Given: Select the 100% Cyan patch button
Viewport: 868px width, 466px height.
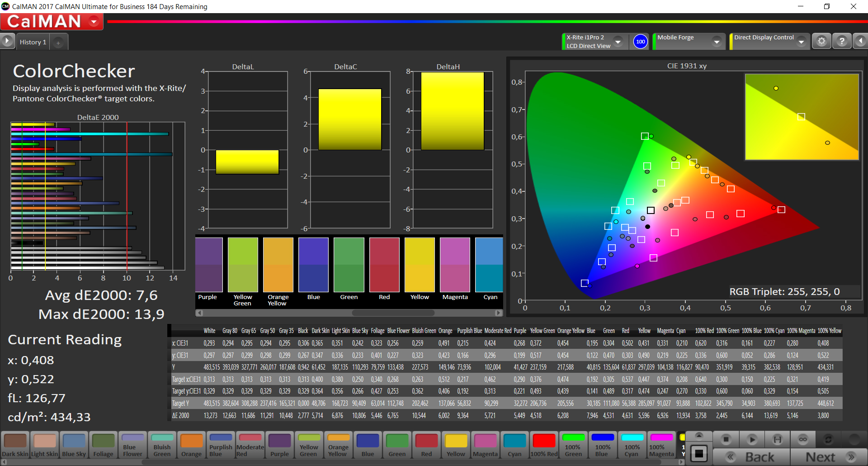Looking at the screenshot, I should tap(632, 445).
